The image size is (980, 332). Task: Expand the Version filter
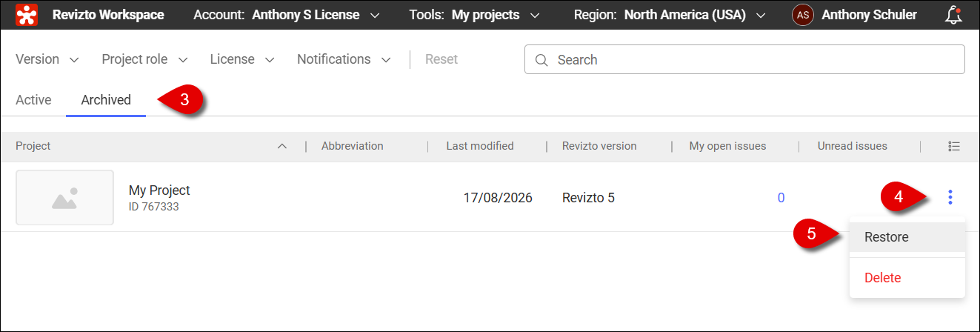pos(47,59)
